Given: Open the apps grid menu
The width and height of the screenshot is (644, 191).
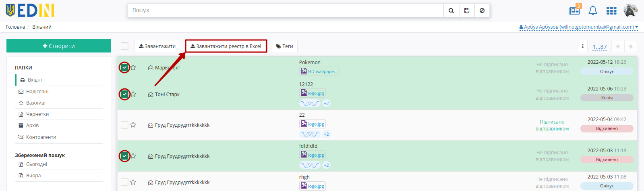Looking at the screenshot, I should point(611,10).
